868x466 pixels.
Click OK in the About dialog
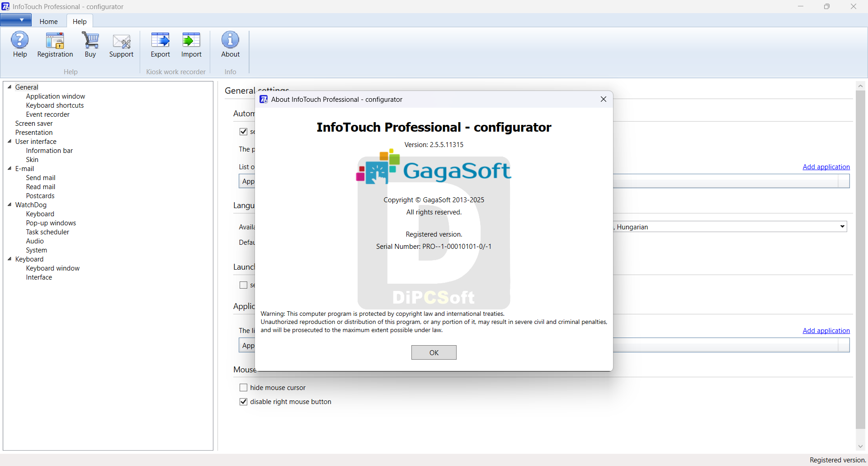[434, 352]
